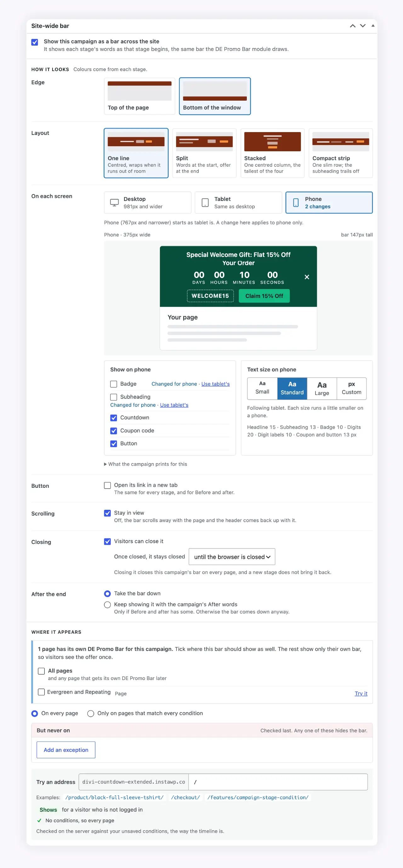This screenshot has height=868, width=403.
Task: Uncheck the Button checkbox under Show on phone
Action: point(114,444)
